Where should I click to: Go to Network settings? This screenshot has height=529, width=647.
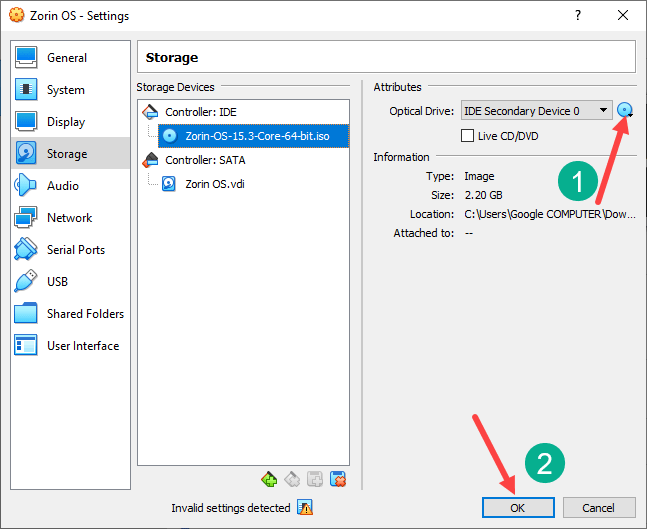coord(71,217)
